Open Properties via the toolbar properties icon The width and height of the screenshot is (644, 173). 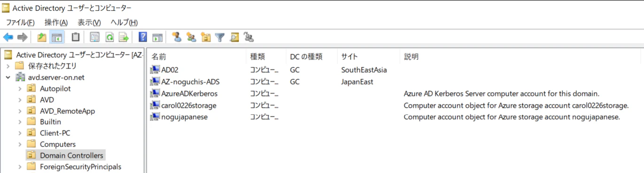94,37
